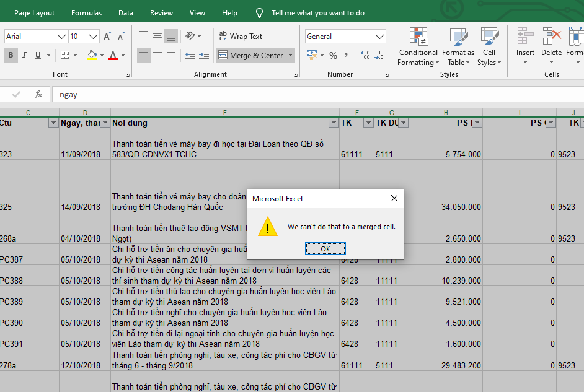Toggle Wrap Text
Image resolution: width=584 pixels, height=392 pixels.
click(240, 37)
